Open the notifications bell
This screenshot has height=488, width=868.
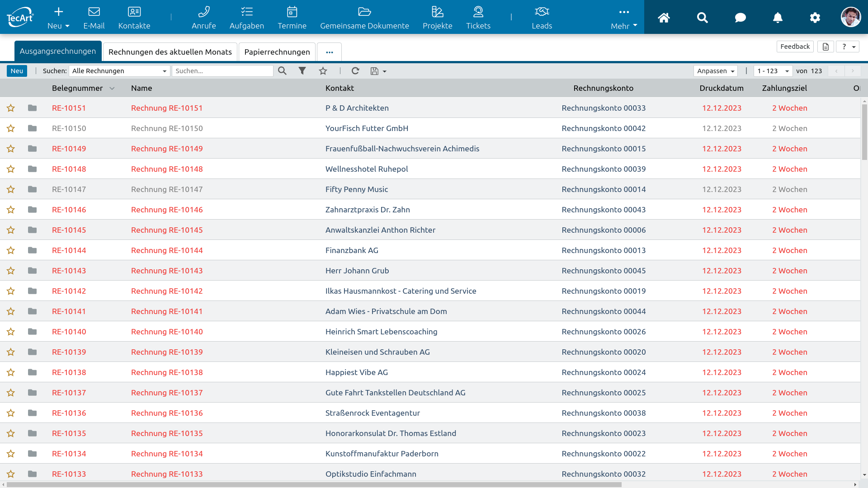[777, 18]
